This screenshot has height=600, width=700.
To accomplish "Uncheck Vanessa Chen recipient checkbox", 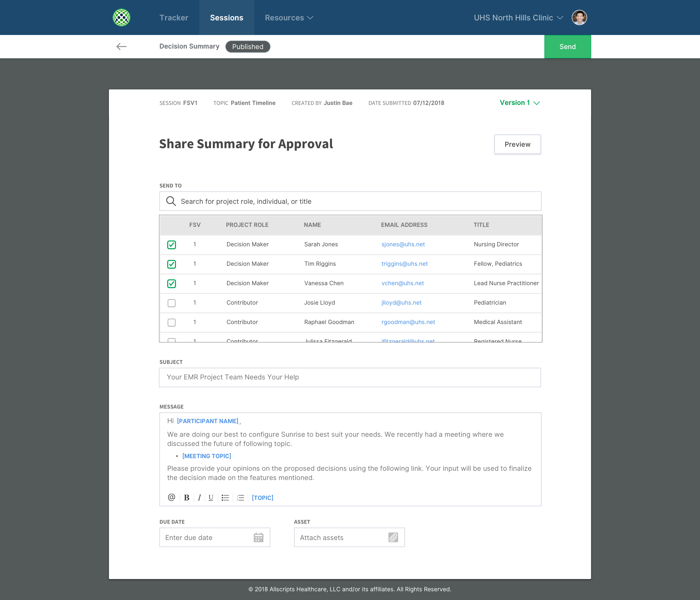I will tap(172, 284).
